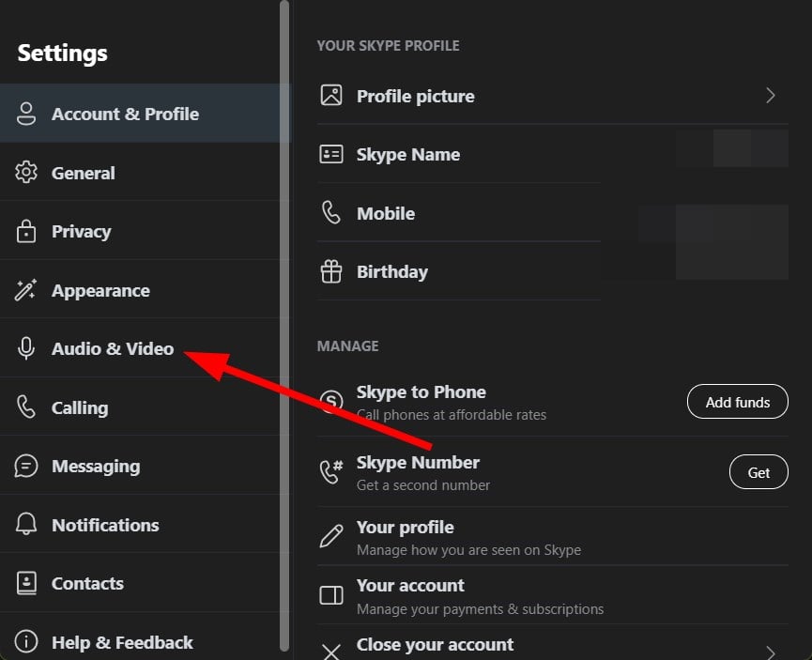
Task: Click the Messaging chat bubble icon
Action: [x=26, y=466]
